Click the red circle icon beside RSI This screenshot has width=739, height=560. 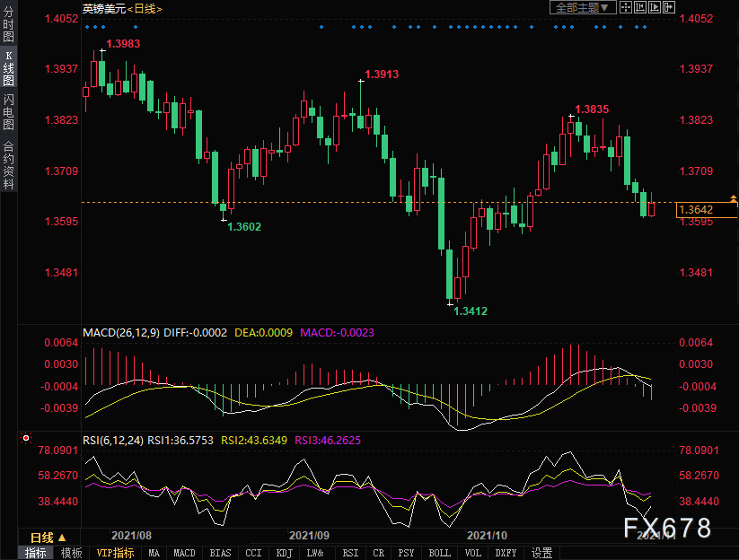pos(25,439)
